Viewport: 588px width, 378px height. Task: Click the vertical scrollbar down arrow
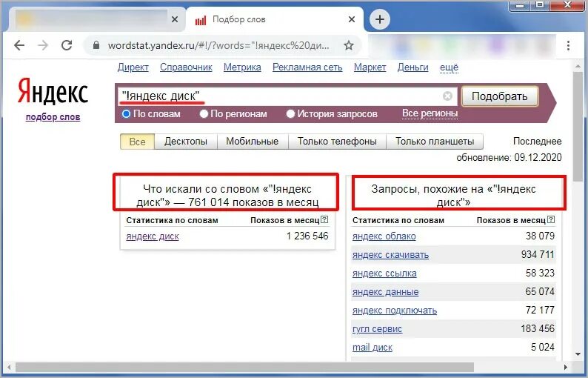[578, 354]
